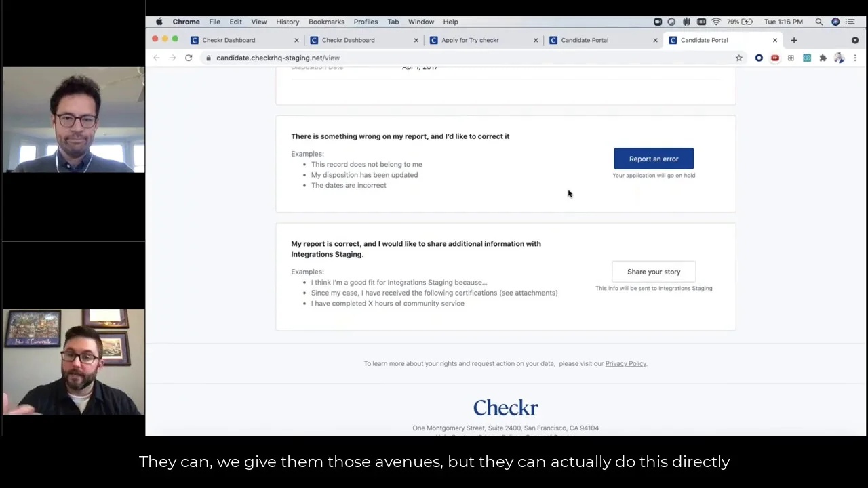Open the Profiles menu
This screenshot has width=868, height=488.
coord(366,22)
